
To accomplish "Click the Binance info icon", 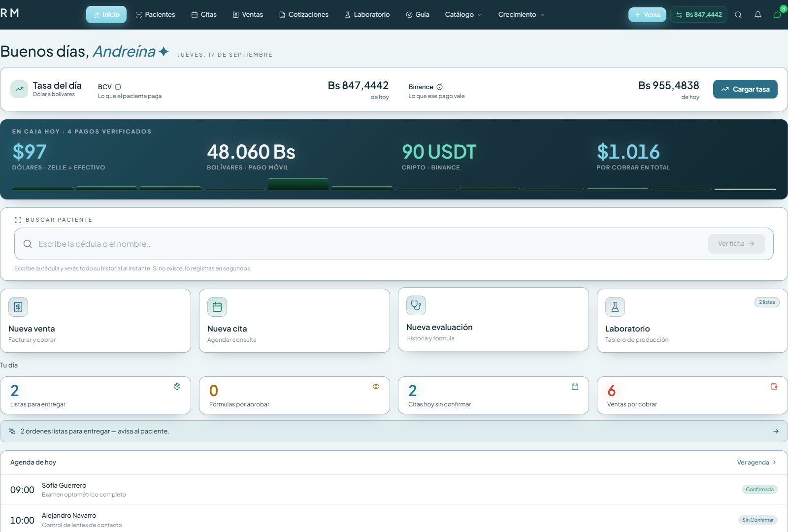I will (439, 87).
